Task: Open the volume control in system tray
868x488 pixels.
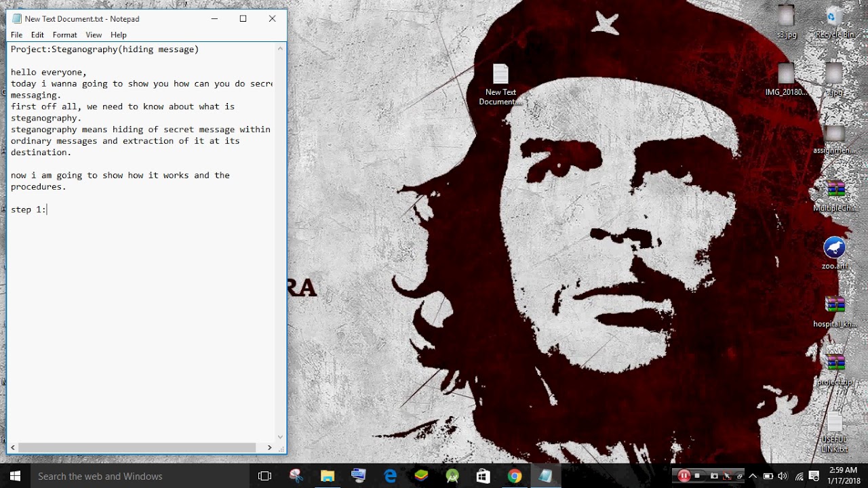Action: 783,476
